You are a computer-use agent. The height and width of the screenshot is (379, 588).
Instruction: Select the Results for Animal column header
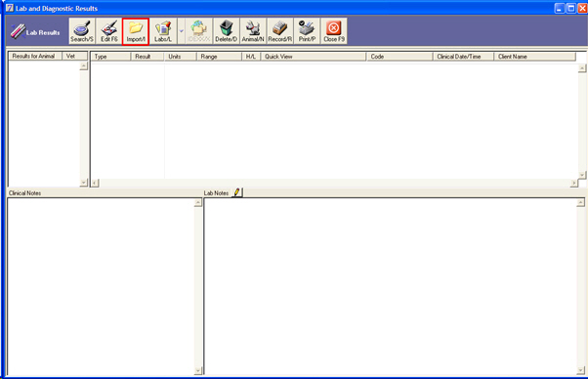click(35, 56)
